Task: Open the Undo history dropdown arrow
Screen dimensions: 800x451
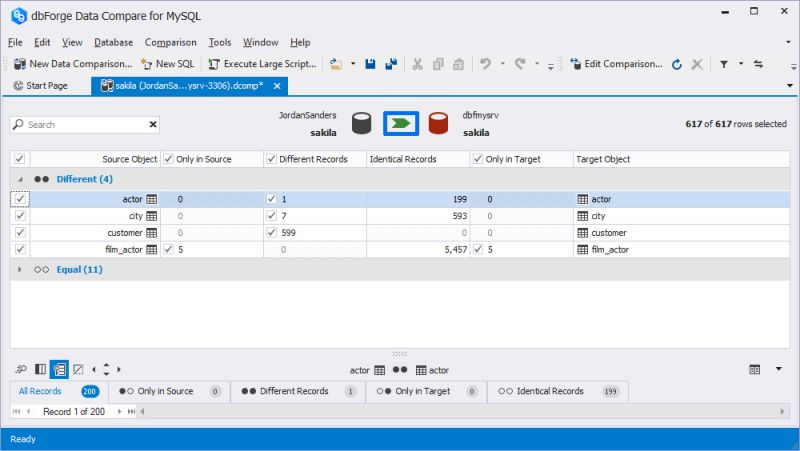Action: tap(502, 64)
